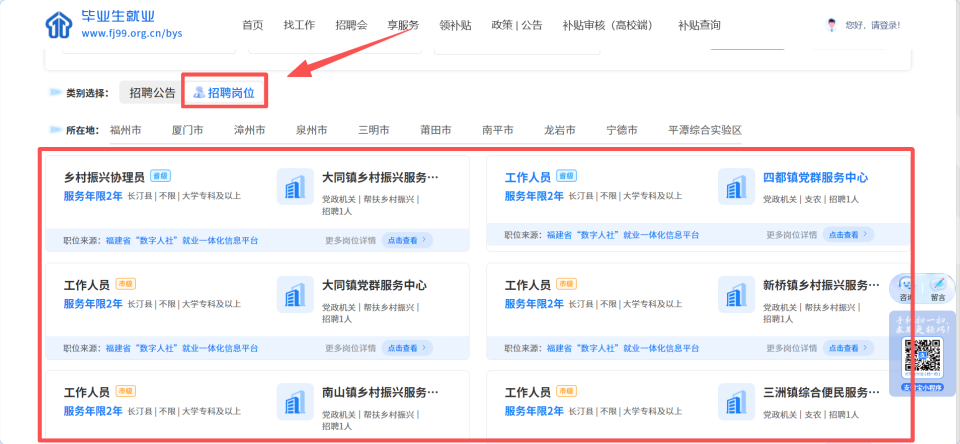Open the 乡村振兴协理员 job title
Viewport: 960px width, 444px height.
(104, 178)
